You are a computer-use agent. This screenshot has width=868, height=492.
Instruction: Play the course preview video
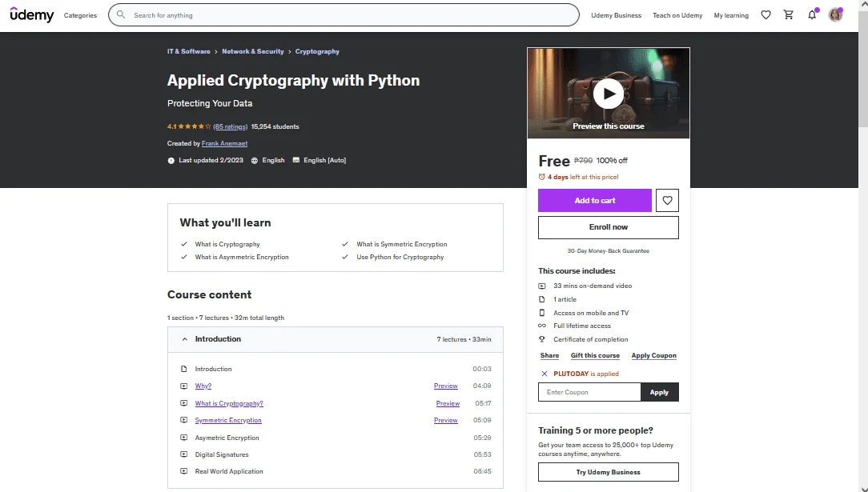click(609, 94)
